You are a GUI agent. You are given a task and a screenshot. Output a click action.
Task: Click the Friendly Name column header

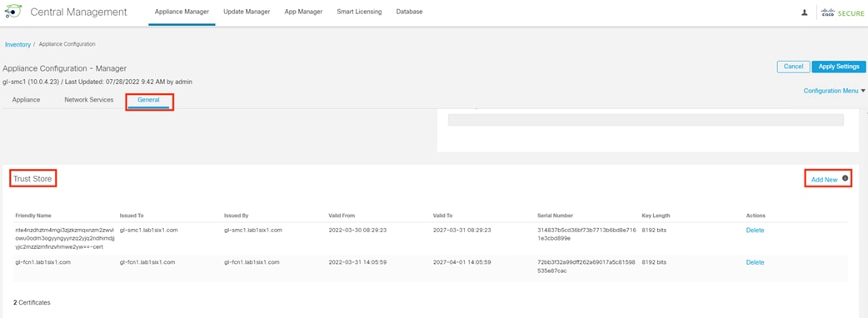(x=33, y=215)
